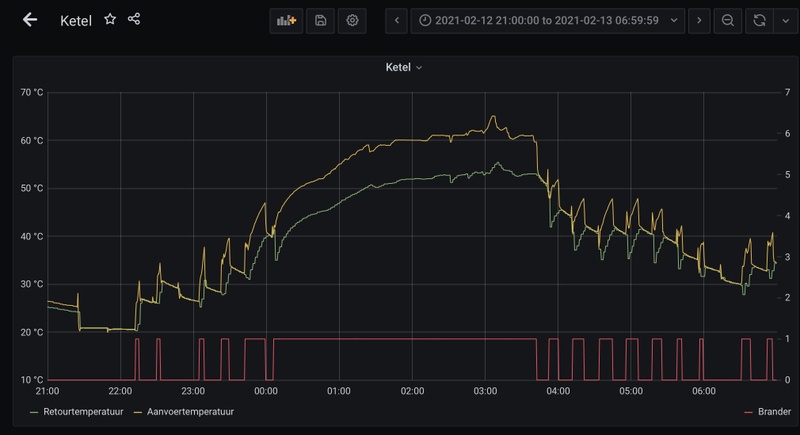The height and width of the screenshot is (435, 800).
Task: Click the Add panel icon
Action: tap(286, 20)
